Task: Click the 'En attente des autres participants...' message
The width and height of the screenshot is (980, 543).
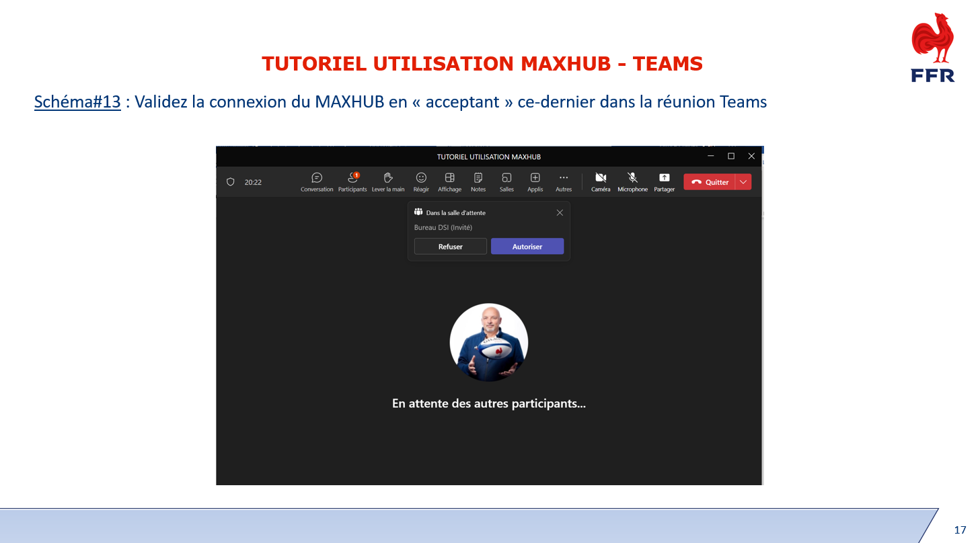Action: tap(489, 404)
